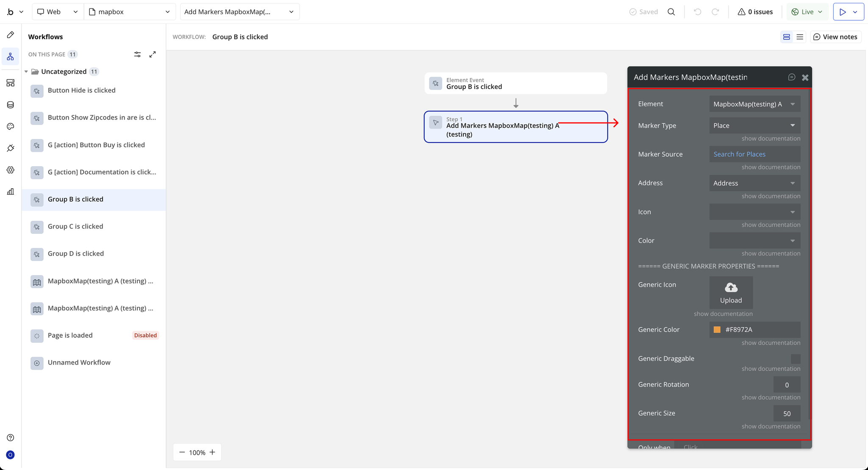The height and width of the screenshot is (470, 868).
Task: Open the Plugins plug icon in sidebar
Action: (x=11, y=148)
